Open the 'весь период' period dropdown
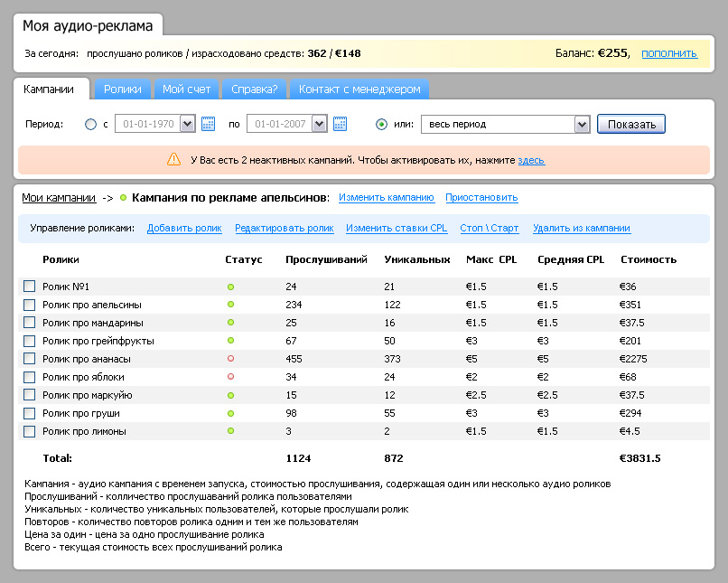This screenshot has height=583, width=728. (506, 124)
